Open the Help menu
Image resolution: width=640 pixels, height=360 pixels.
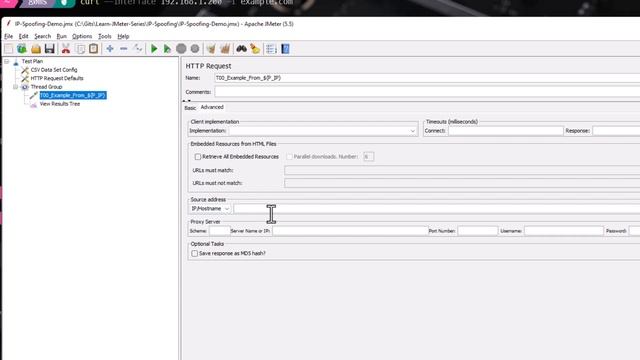click(x=123, y=36)
